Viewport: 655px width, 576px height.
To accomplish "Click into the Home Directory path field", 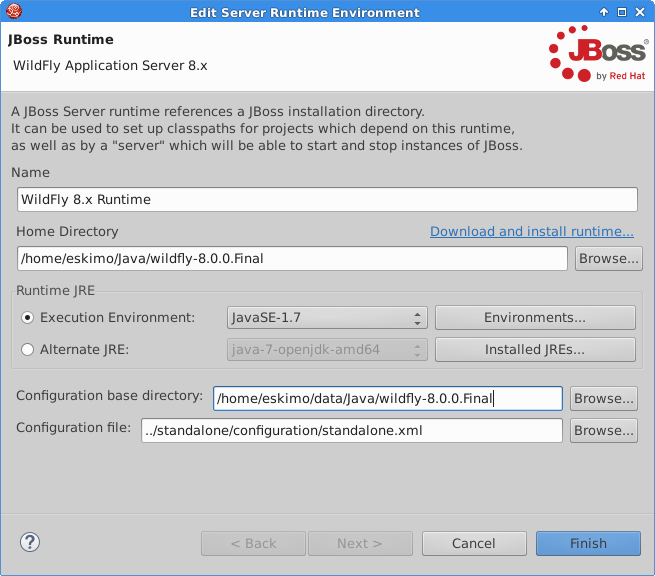I will 292,259.
